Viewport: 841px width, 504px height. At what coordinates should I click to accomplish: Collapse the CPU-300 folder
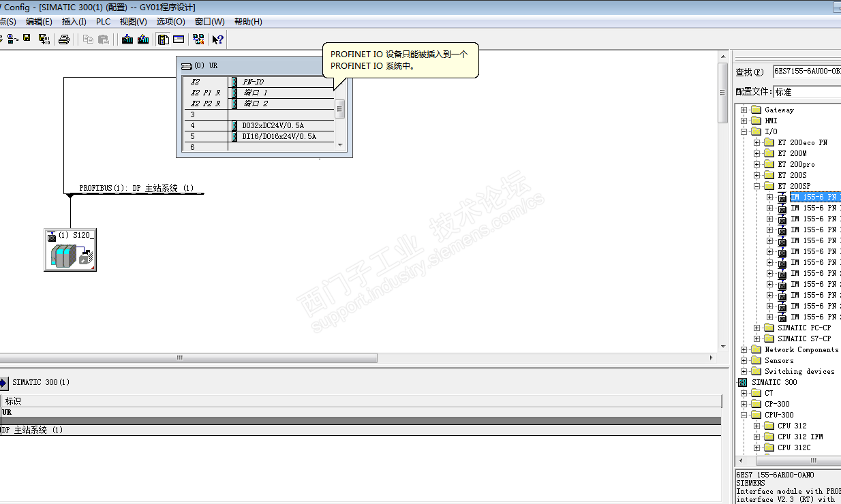(x=744, y=415)
